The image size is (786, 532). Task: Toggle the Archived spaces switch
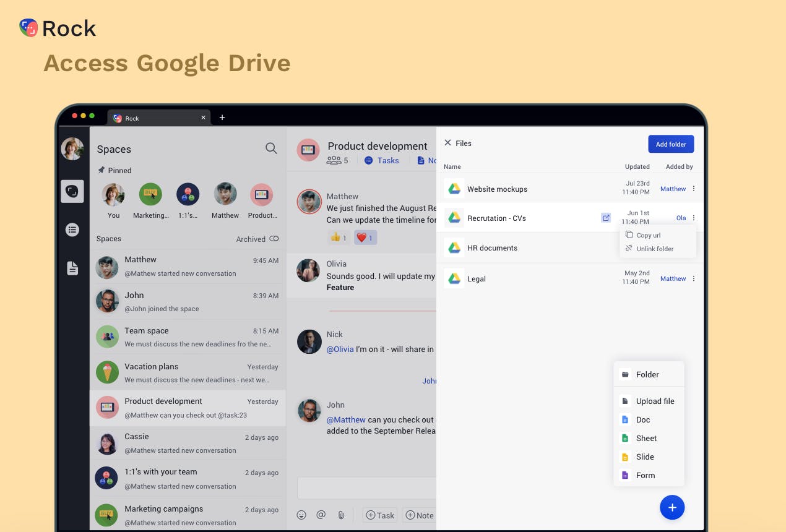pyautogui.click(x=274, y=239)
